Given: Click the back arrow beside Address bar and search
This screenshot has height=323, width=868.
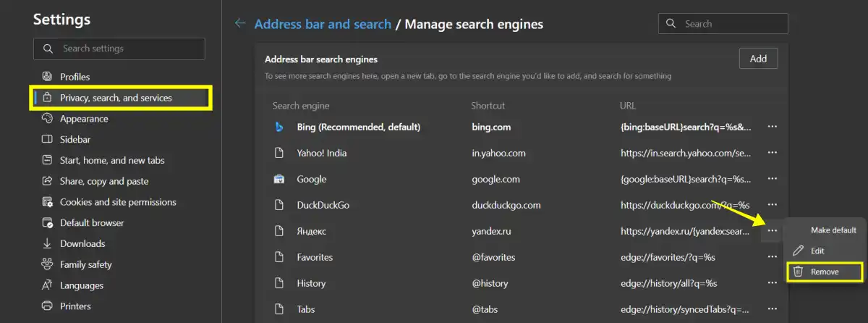Looking at the screenshot, I should click(x=240, y=24).
